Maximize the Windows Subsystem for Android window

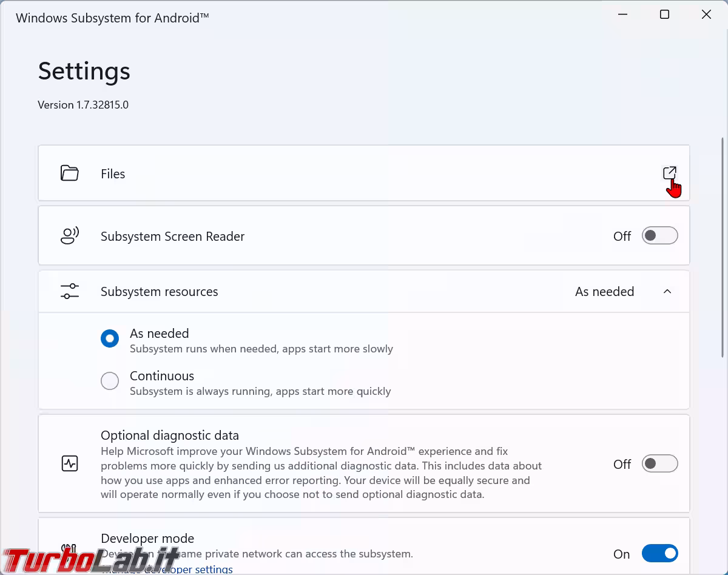point(664,15)
